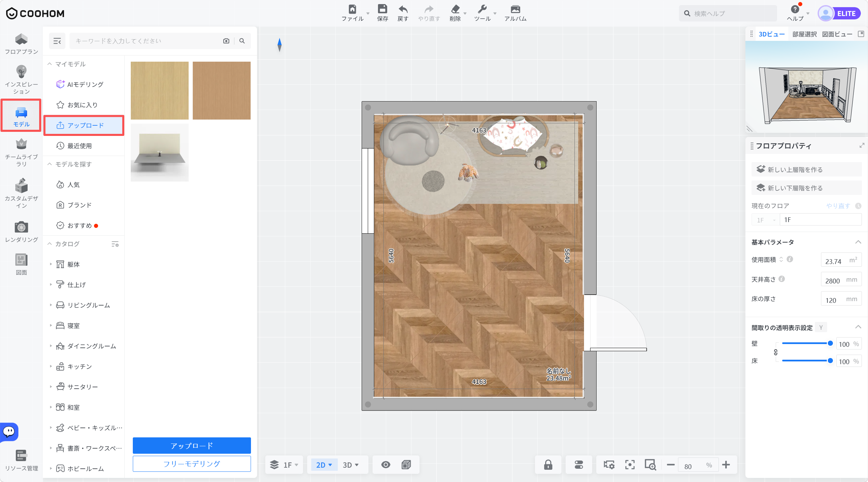
Task: Click the image search camera icon
Action: [226, 41]
